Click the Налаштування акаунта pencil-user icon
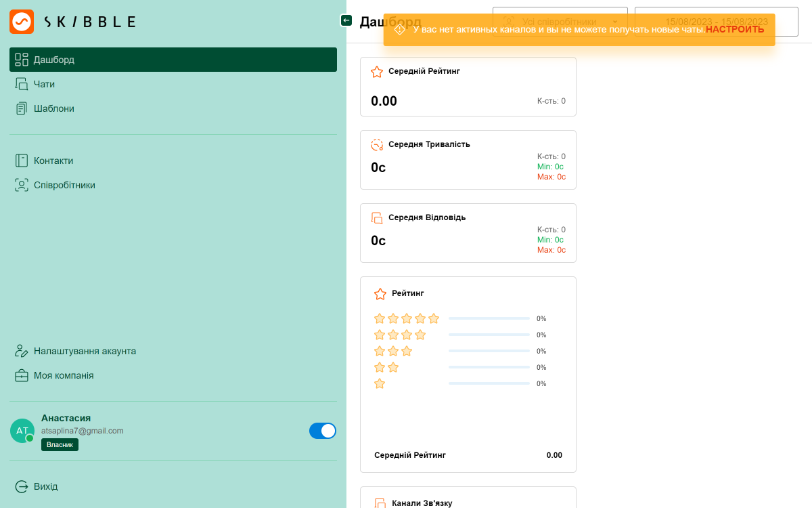The width and height of the screenshot is (812, 508). pyautogui.click(x=22, y=351)
